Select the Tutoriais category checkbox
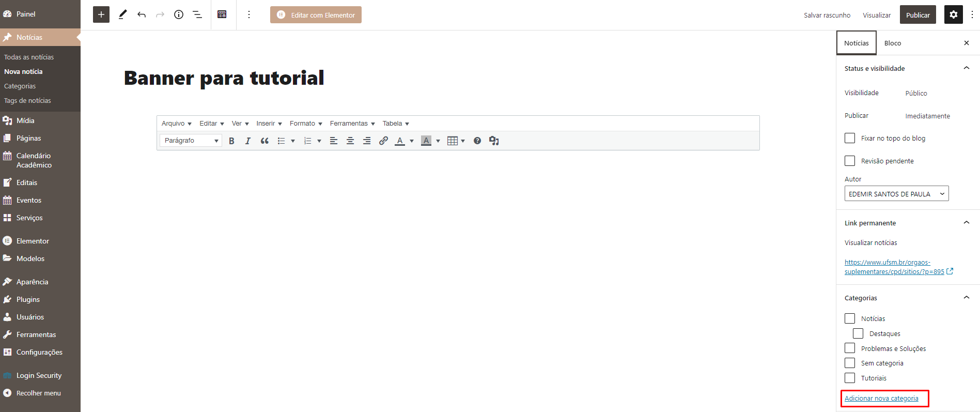 (850, 378)
